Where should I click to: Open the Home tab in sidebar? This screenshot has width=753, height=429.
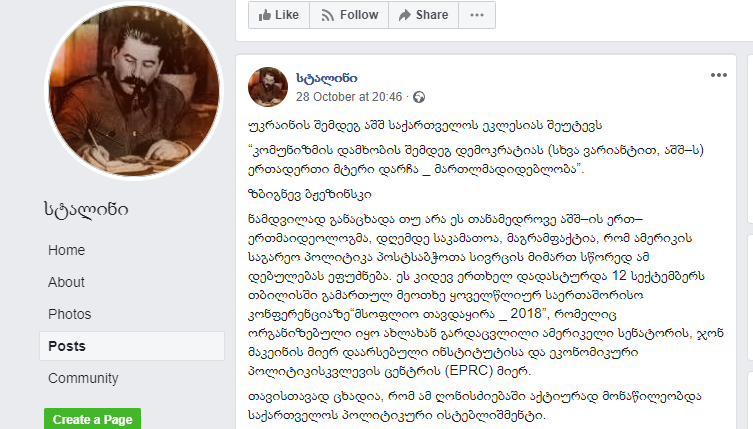66,250
